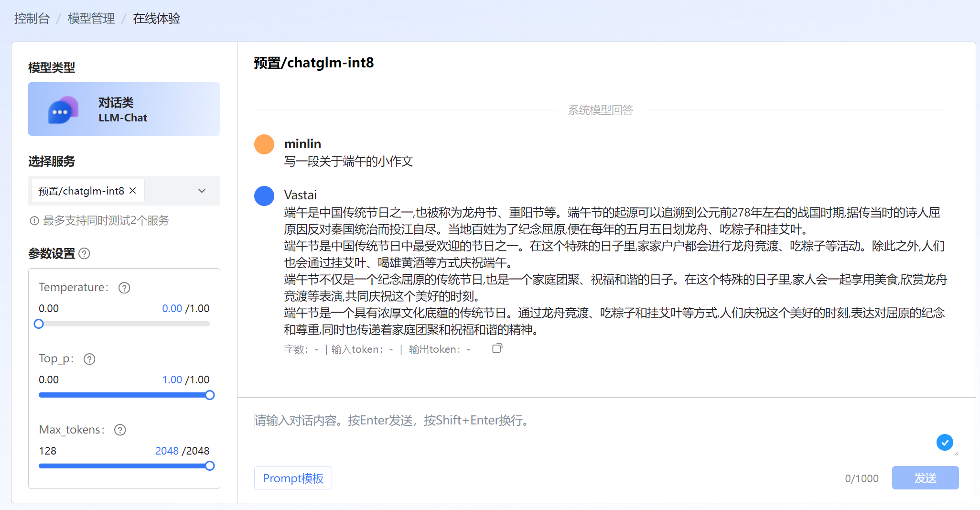Click the Temperature value 0.00 in blue
The image size is (980, 510).
point(172,308)
